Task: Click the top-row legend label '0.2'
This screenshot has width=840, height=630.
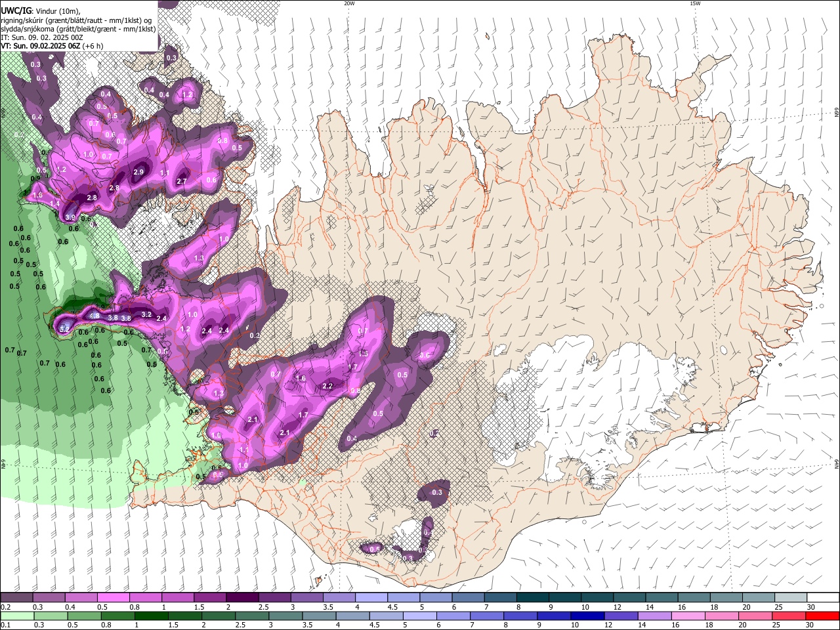Action: click(x=6, y=607)
